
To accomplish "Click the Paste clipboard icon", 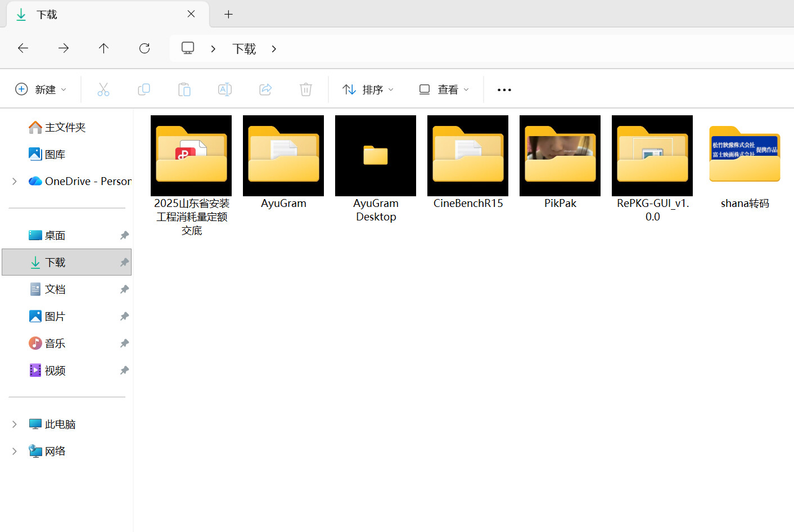I will tap(184, 89).
